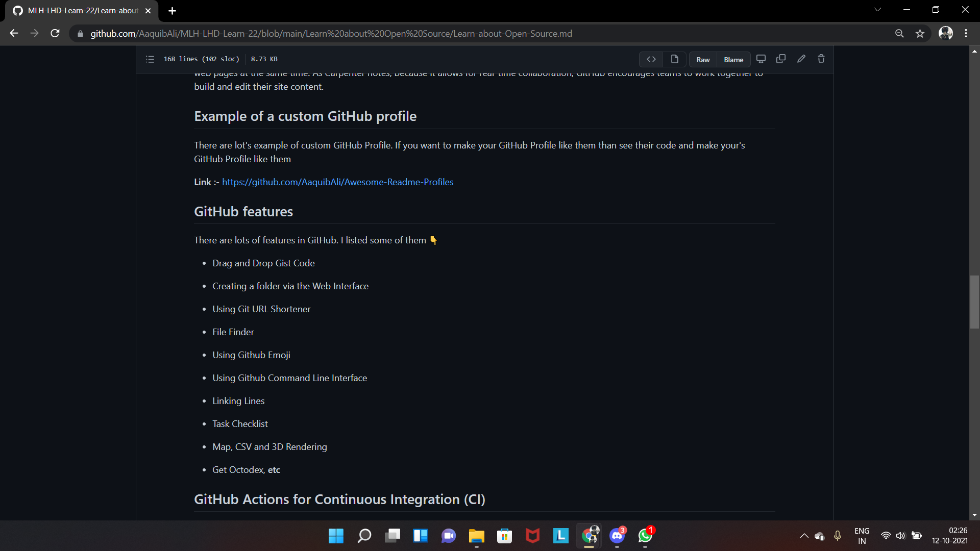980x551 pixels.
Task: Edit this file with pencil icon
Action: (801, 59)
